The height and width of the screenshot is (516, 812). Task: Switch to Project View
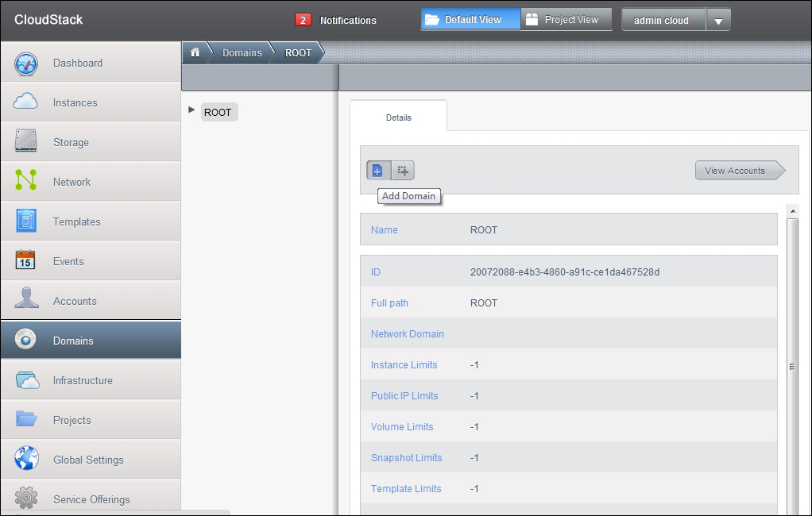click(x=566, y=20)
